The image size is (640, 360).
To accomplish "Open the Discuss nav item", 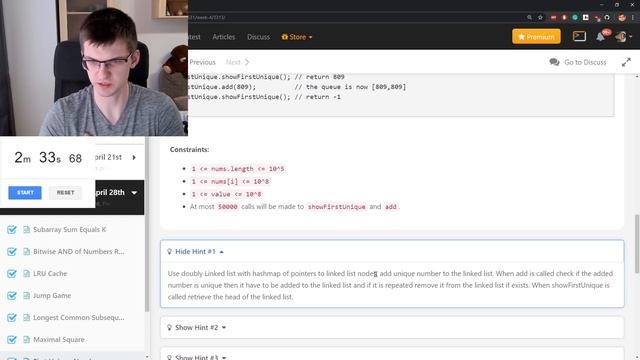I will (258, 37).
